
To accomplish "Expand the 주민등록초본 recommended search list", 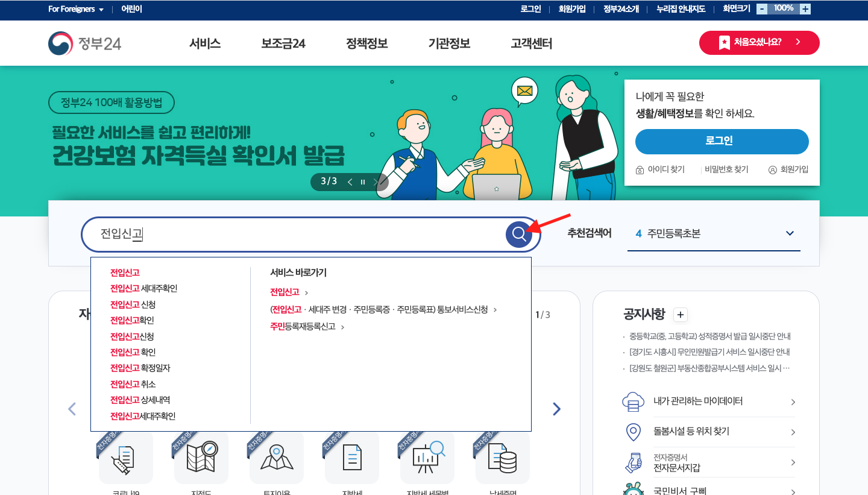I will click(790, 233).
